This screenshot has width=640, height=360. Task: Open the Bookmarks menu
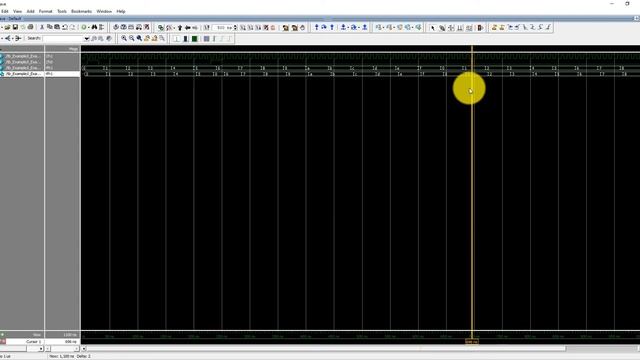click(x=81, y=11)
